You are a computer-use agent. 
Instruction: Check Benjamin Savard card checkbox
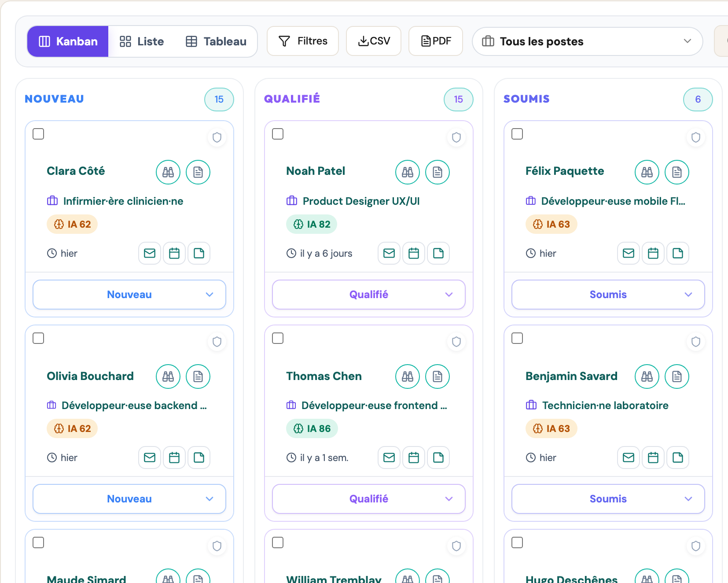pos(517,338)
